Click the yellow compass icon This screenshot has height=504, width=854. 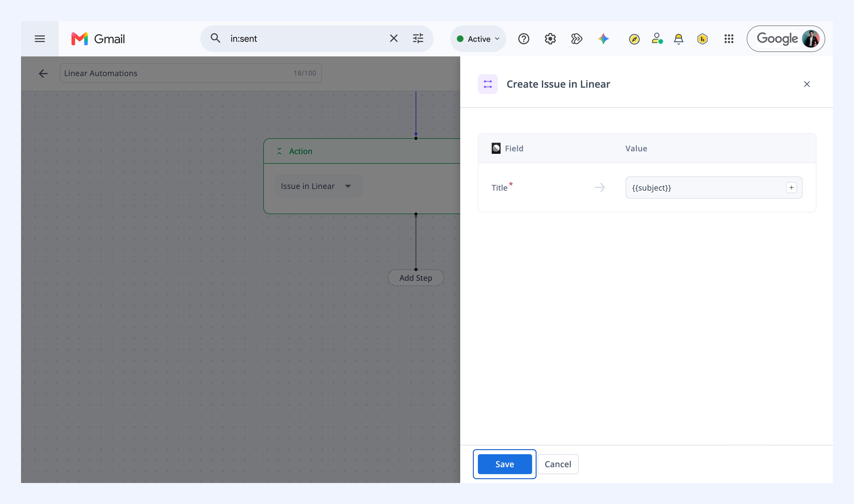(634, 39)
